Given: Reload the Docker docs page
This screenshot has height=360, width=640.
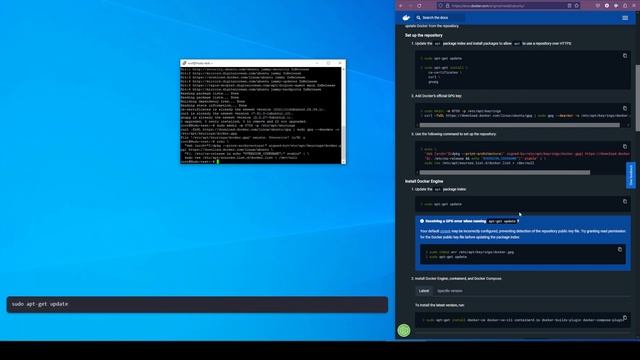Looking at the screenshot, I should point(419,6).
